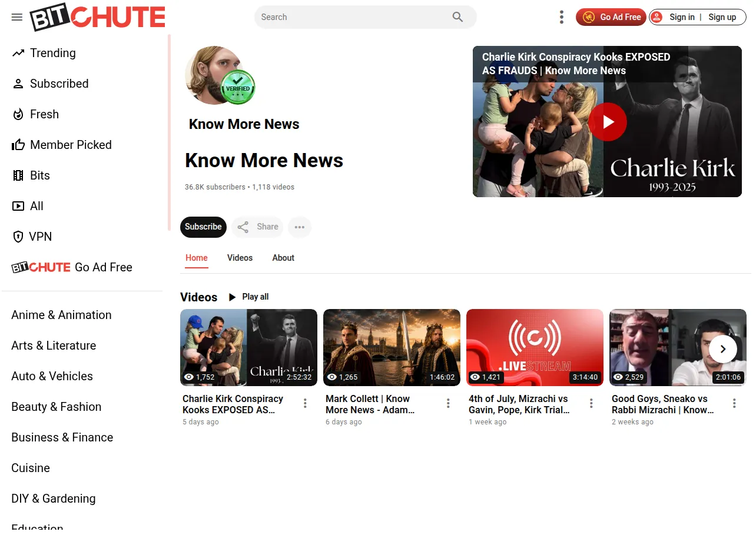756x558 pixels.
Task: Click the Go Ad Free header button
Action: pos(611,17)
